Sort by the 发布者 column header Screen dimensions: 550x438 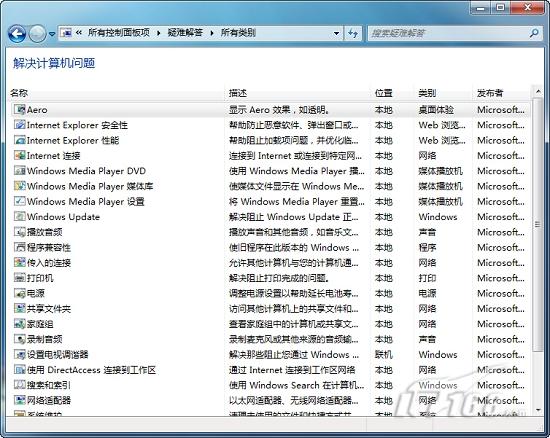(502, 93)
